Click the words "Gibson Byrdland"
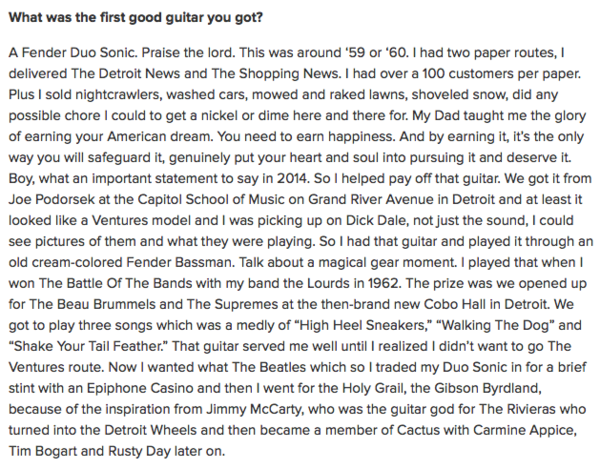Image resolution: width=600 pixels, height=469 pixels. coord(487,389)
